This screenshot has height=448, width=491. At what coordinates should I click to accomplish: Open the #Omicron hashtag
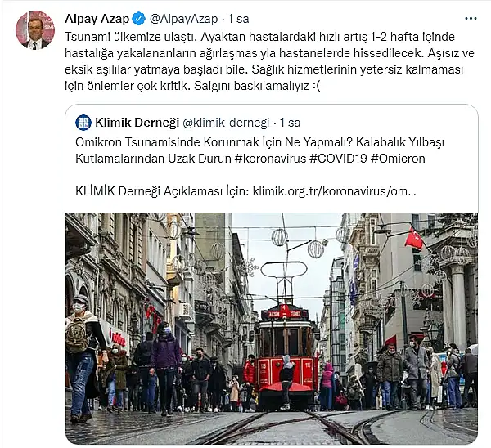point(398,159)
